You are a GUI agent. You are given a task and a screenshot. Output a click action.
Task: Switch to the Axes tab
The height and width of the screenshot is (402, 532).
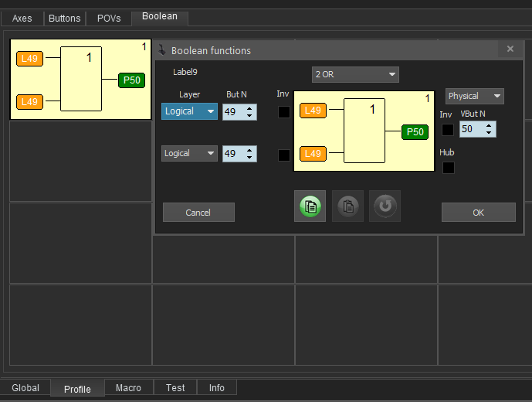pos(22,18)
